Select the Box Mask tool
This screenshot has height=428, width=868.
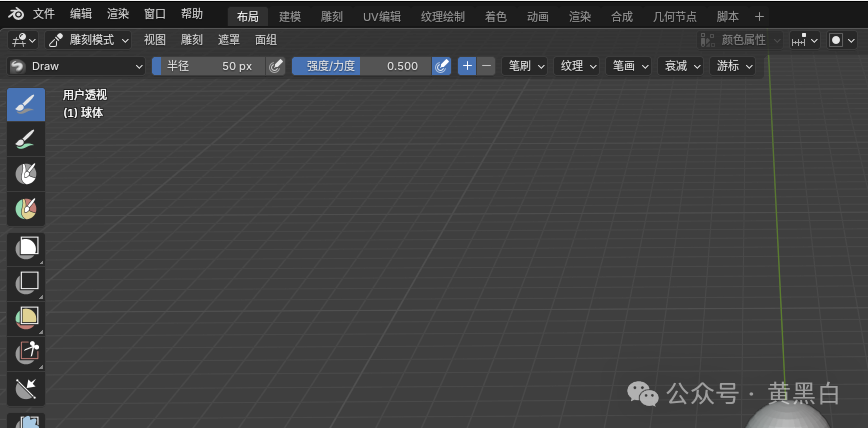coord(26,249)
